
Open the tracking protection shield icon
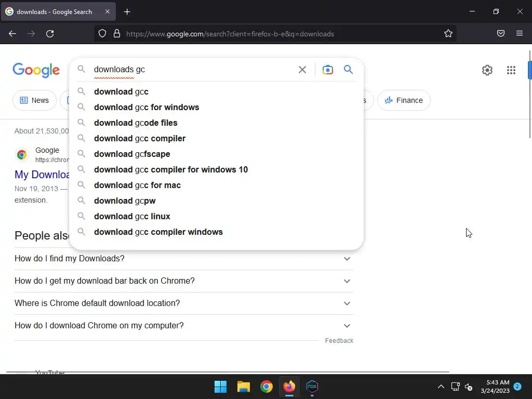coord(102,33)
